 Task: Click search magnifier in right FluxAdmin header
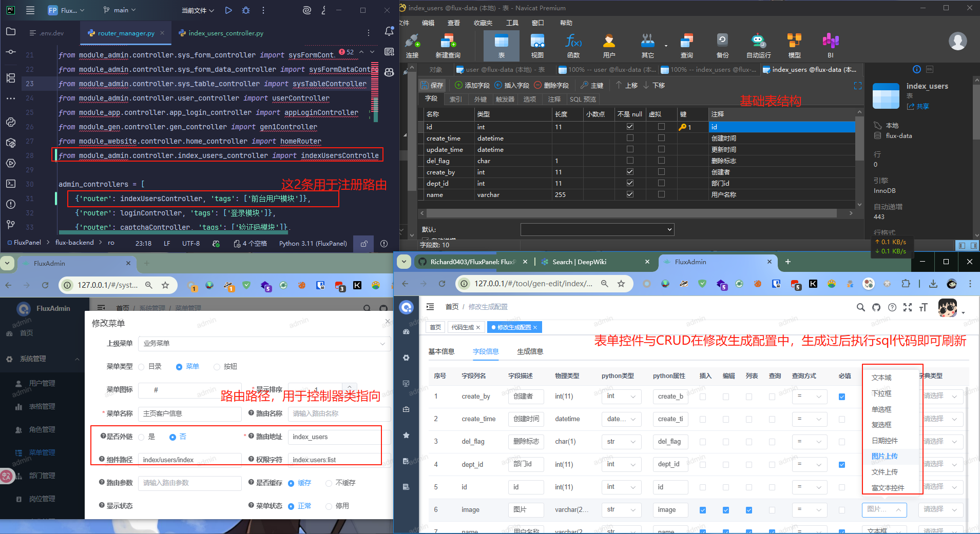pyautogui.click(x=860, y=307)
